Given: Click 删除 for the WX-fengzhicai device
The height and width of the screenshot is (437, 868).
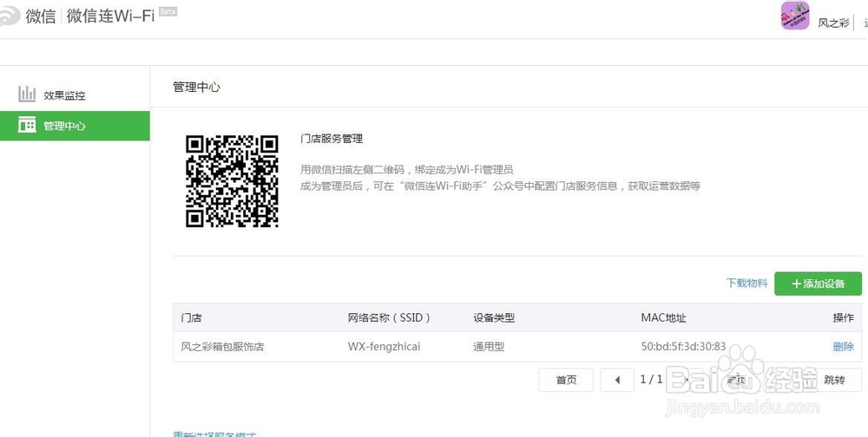Looking at the screenshot, I should [x=843, y=347].
